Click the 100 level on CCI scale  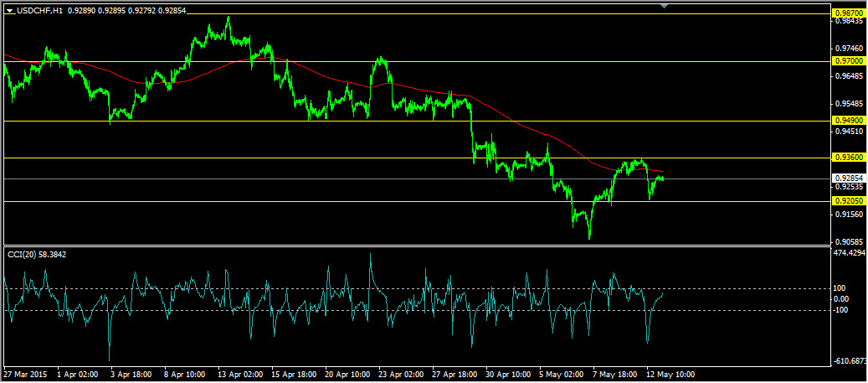(x=840, y=288)
